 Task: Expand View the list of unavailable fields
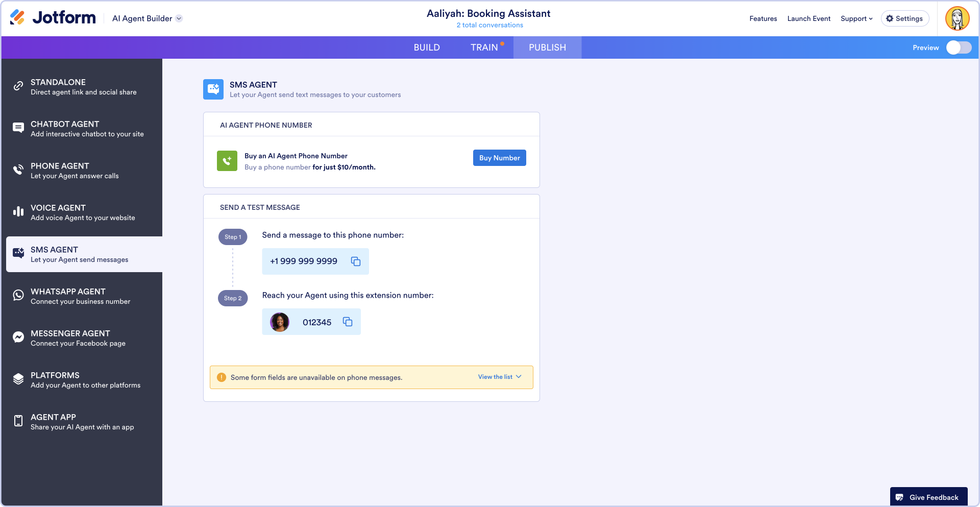(x=500, y=377)
